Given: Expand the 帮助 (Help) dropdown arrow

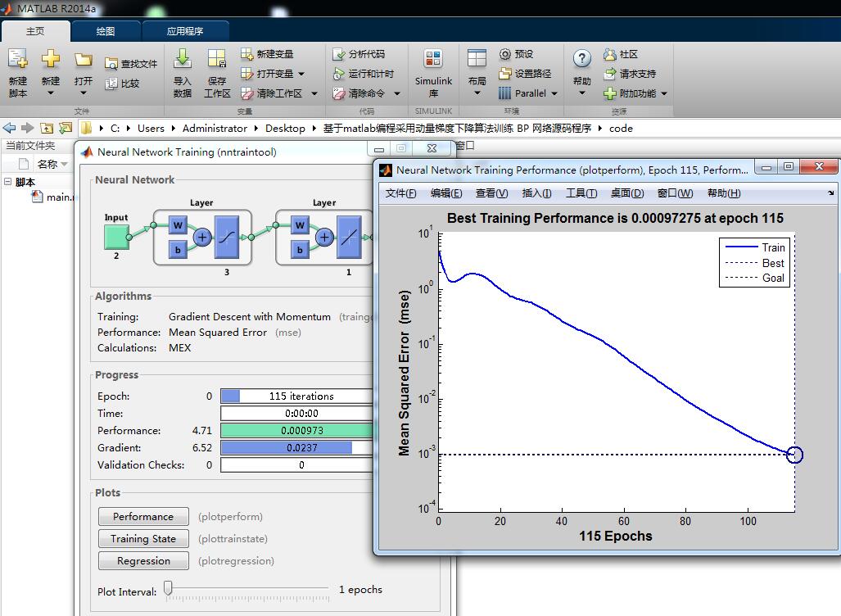Looking at the screenshot, I should tap(582, 93).
